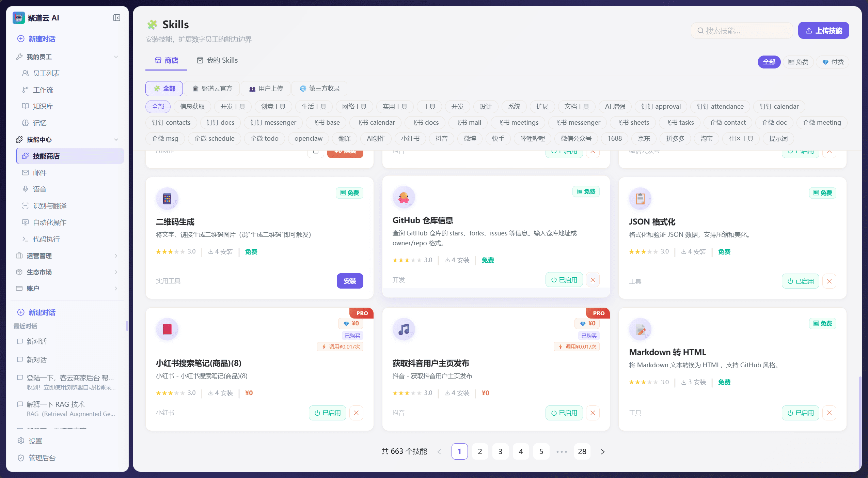Image resolution: width=868 pixels, height=478 pixels.
Task: Go to page 2 of skills
Action: (480, 451)
